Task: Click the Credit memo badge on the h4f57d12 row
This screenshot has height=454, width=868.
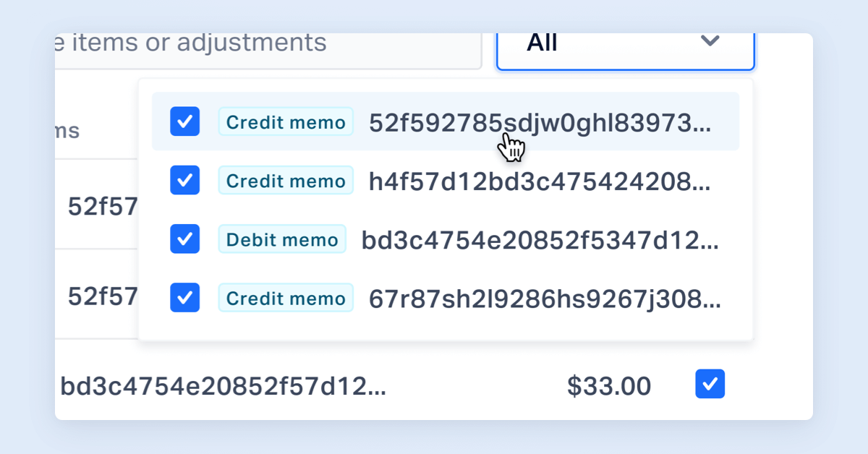Action: coord(285,180)
